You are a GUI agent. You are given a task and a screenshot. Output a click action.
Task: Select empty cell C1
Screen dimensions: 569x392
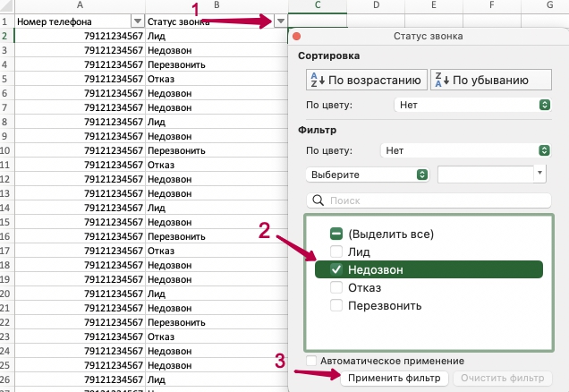pos(318,21)
